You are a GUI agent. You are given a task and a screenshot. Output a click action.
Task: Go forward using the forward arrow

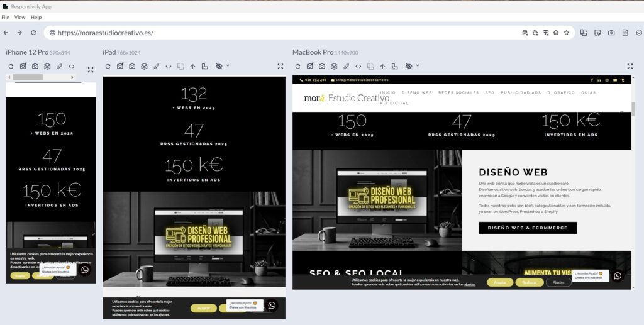[x=19, y=33]
